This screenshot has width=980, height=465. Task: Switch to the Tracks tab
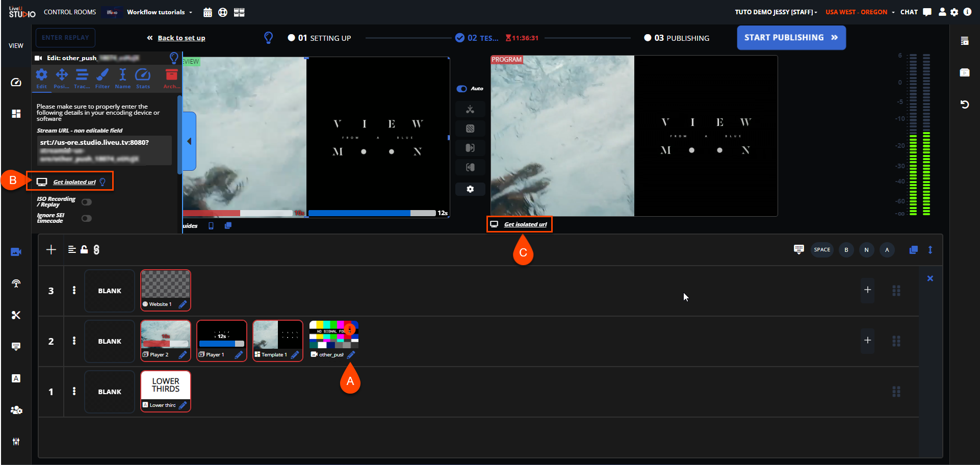coord(82,79)
